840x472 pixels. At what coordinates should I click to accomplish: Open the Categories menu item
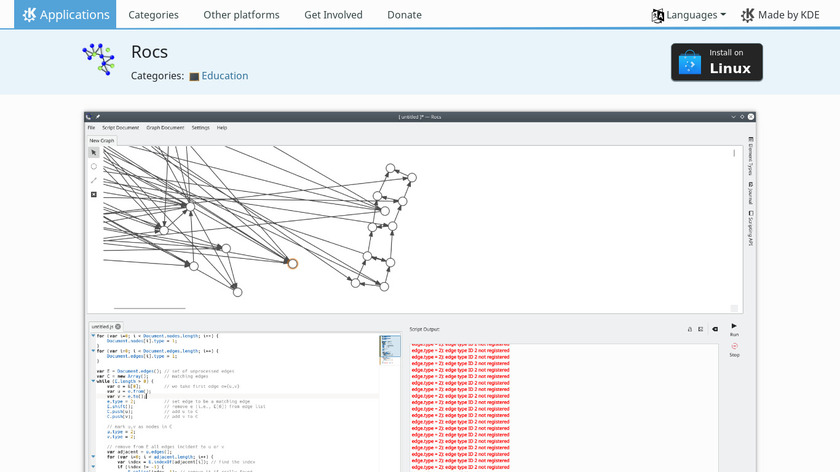pyautogui.click(x=153, y=15)
